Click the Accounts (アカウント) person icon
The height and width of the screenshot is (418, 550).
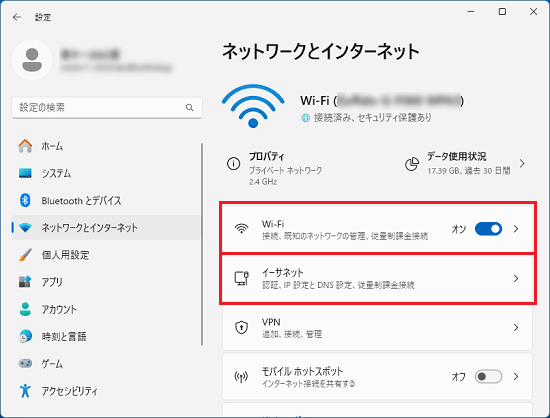coord(25,309)
